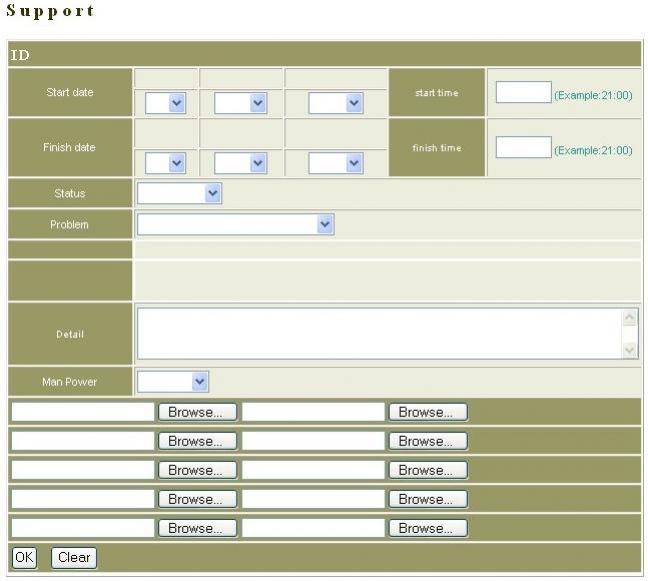648x581 pixels.
Task: Click finish time (Example:21:00) hint
Action: click(593, 150)
